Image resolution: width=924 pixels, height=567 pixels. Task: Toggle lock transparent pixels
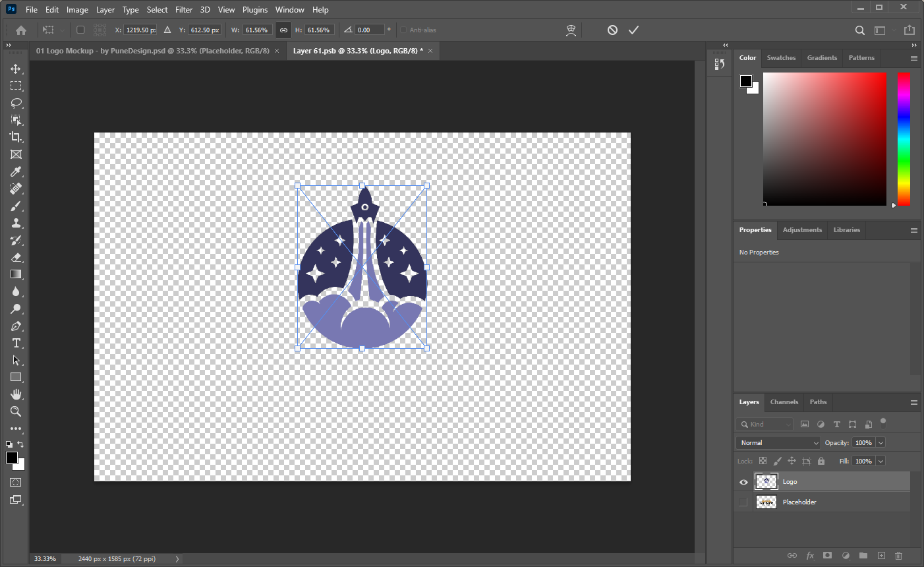[763, 461]
